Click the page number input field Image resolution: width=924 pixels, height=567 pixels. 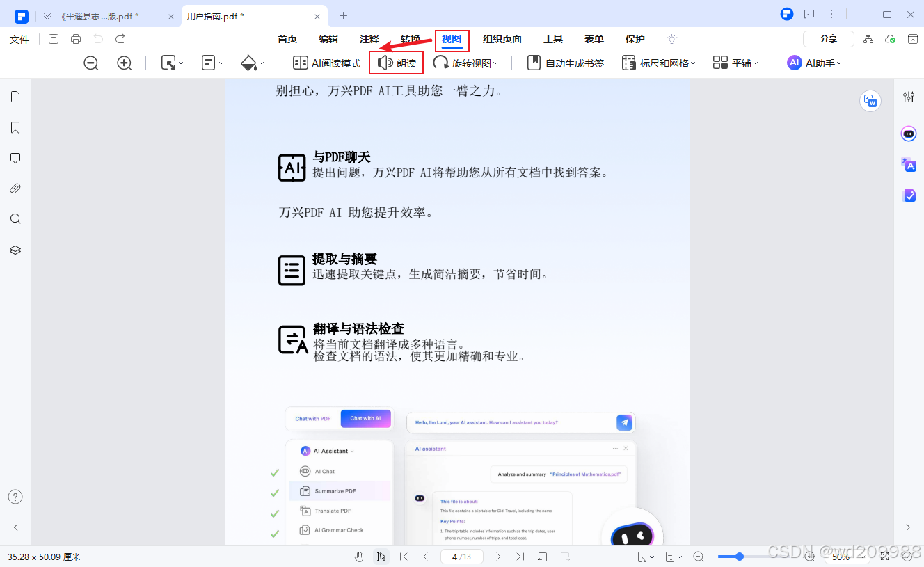click(x=462, y=557)
